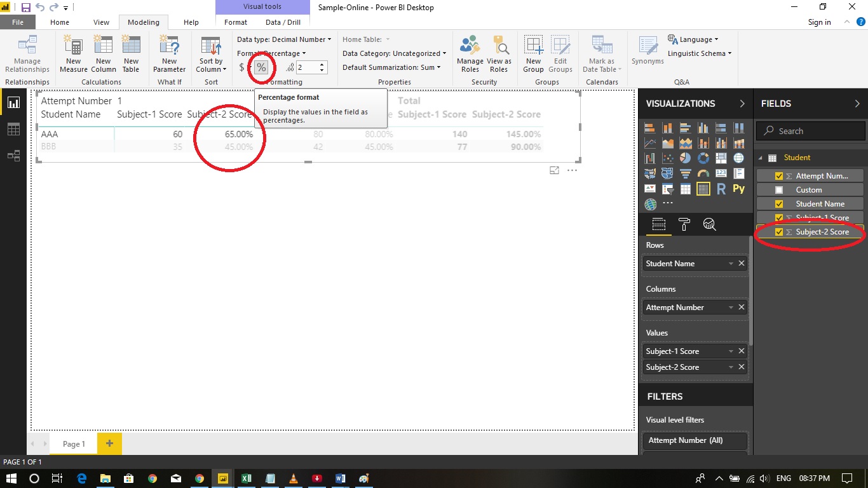Open the Relationships model view icon

[13, 156]
